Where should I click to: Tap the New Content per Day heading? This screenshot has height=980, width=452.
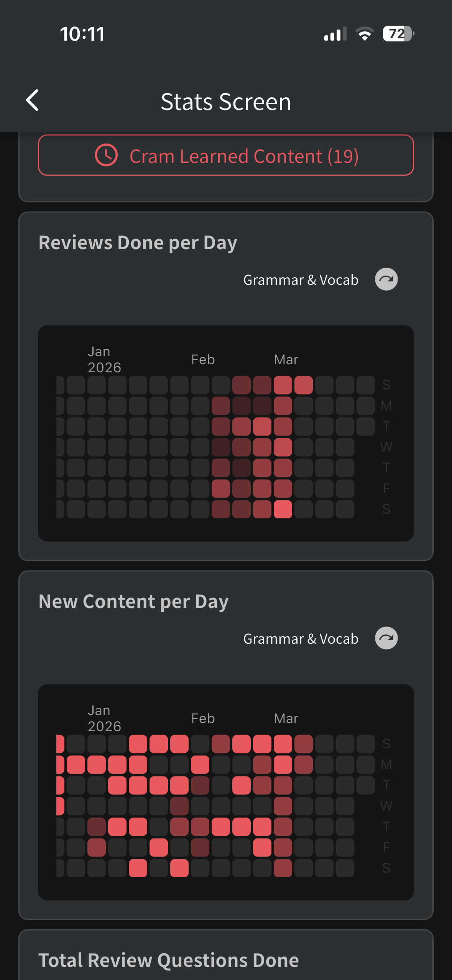(x=133, y=601)
